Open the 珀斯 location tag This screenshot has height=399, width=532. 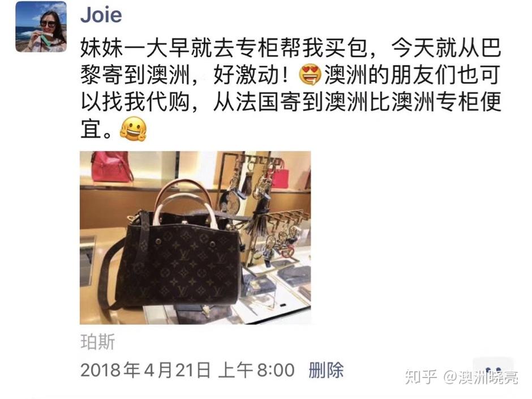tap(98, 342)
